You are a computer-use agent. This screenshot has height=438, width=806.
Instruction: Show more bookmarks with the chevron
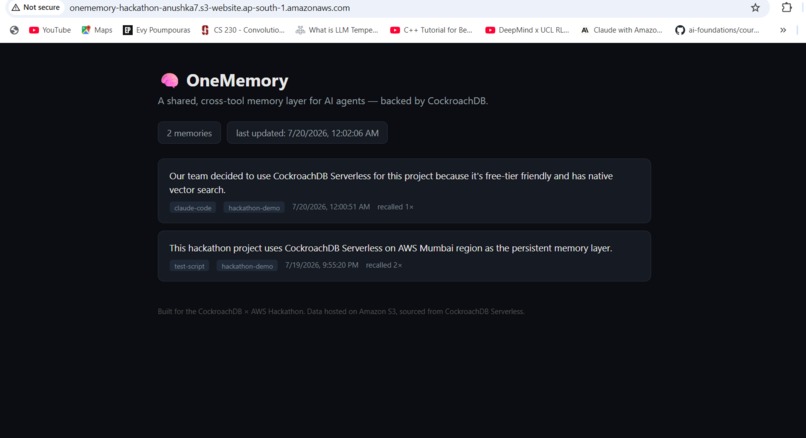tap(783, 30)
